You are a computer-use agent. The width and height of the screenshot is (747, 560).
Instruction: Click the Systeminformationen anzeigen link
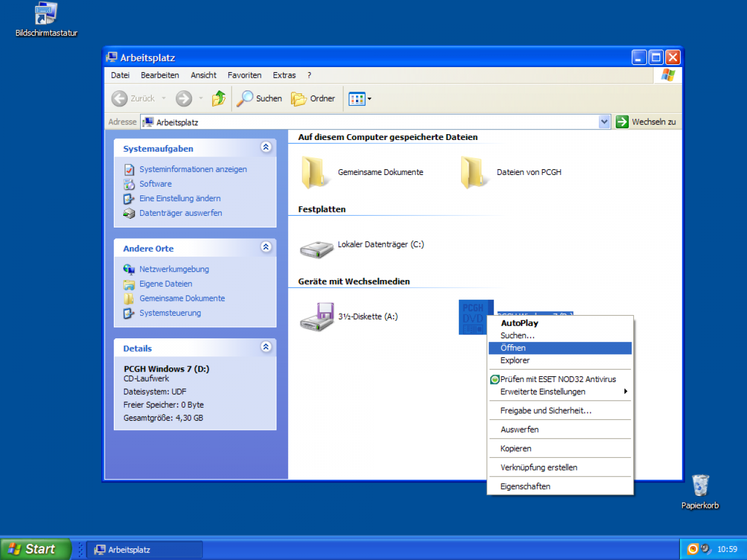[x=193, y=169]
